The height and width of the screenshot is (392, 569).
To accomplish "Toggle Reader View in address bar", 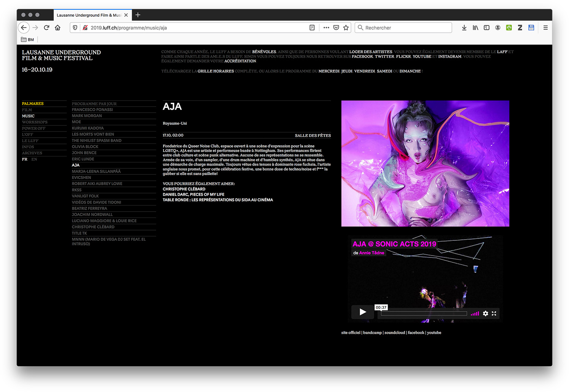I will (312, 28).
